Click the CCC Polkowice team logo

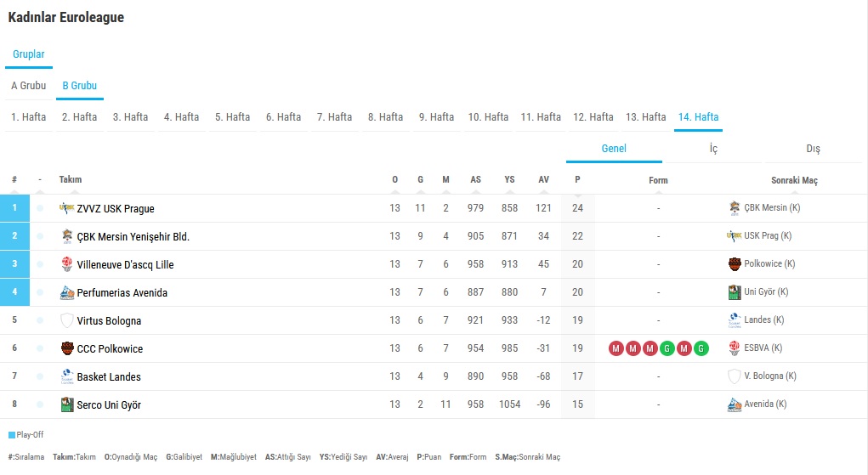(67, 348)
